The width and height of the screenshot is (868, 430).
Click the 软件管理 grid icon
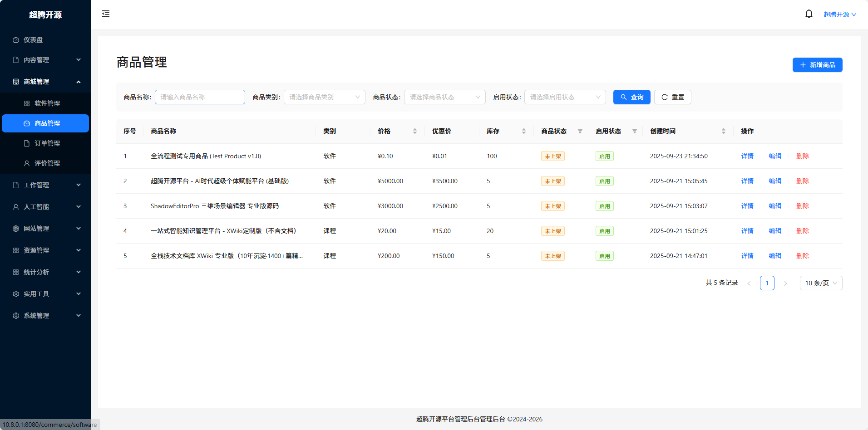(27, 103)
